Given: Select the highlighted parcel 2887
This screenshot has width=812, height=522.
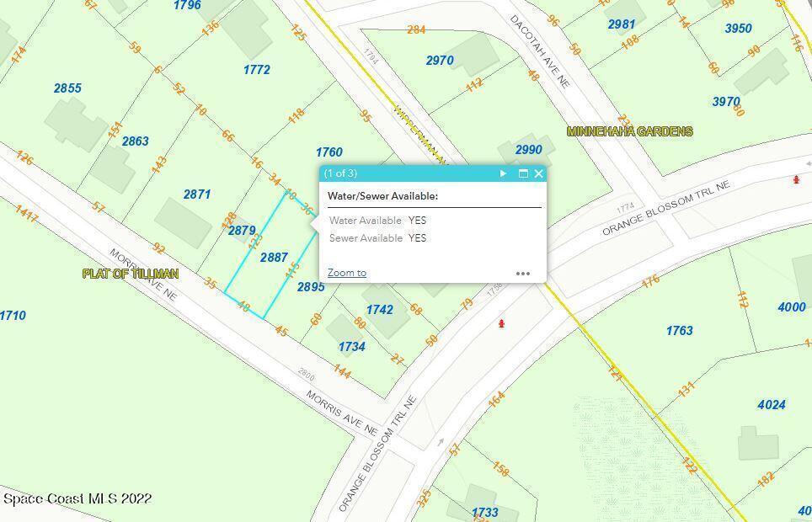Looking at the screenshot, I should tap(274, 258).
